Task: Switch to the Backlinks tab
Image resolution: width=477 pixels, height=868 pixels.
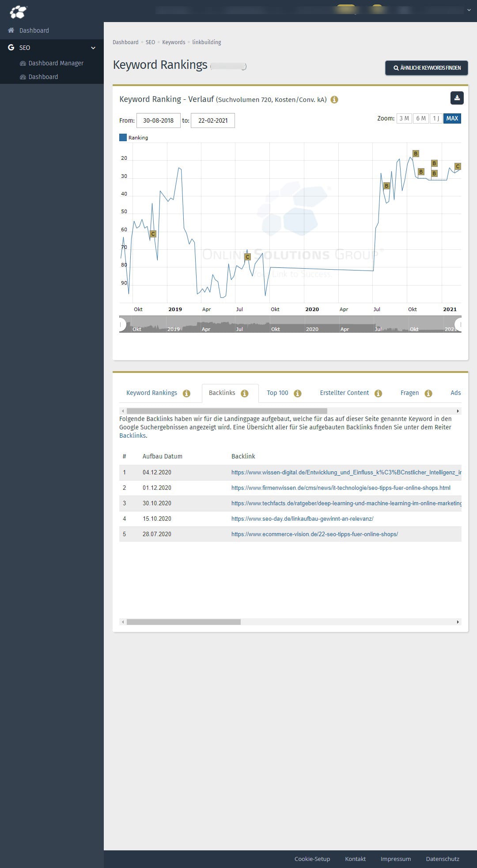Action: [x=222, y=393]
